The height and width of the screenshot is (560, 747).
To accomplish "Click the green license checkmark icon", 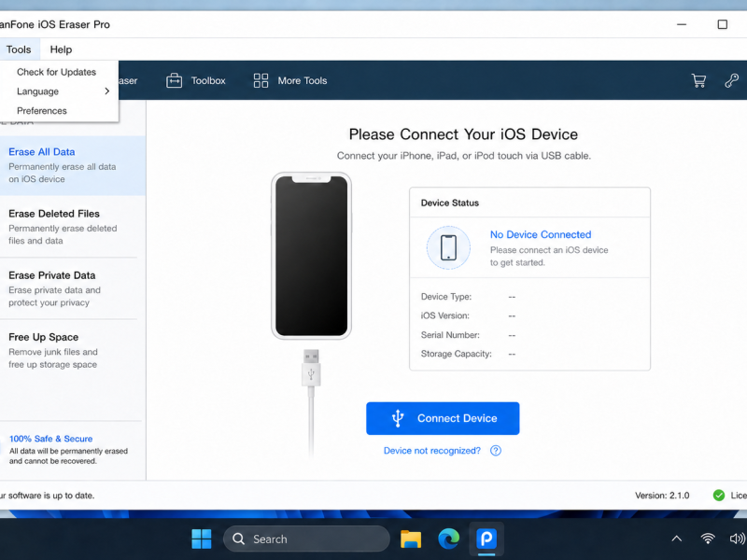I will tap(718, 496).
